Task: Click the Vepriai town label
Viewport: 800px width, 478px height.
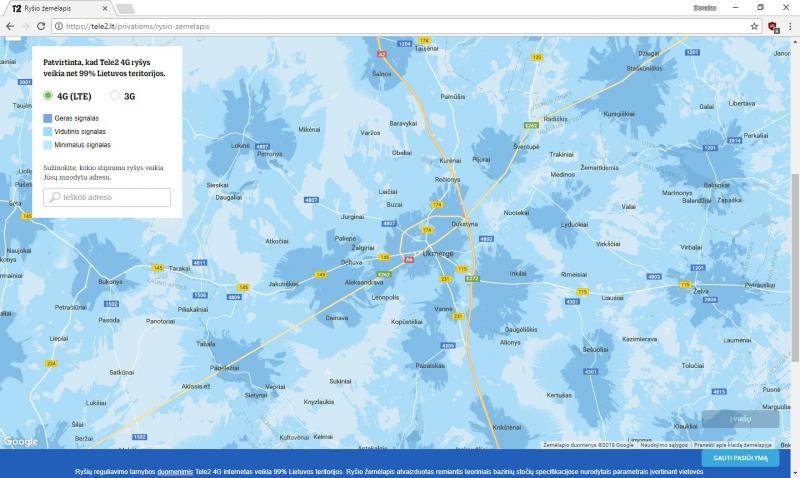Action: 275,387
